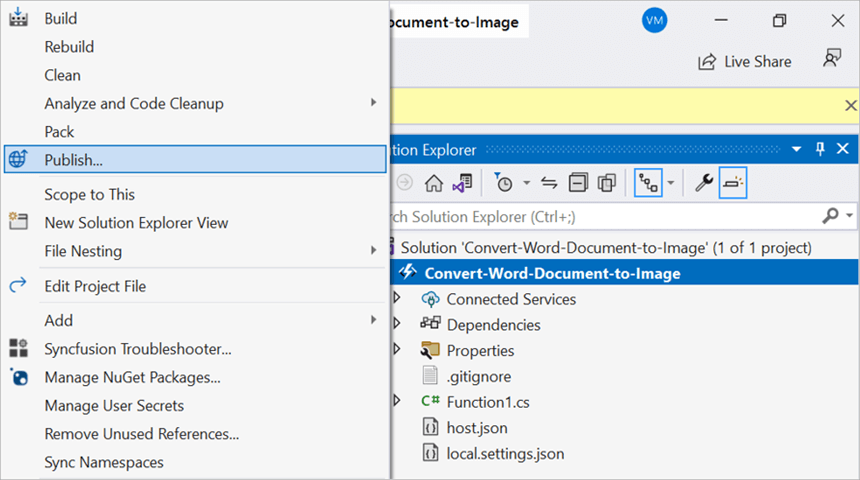
Task: Dismiss the yellow notification bar
Action: click(850, 105)
